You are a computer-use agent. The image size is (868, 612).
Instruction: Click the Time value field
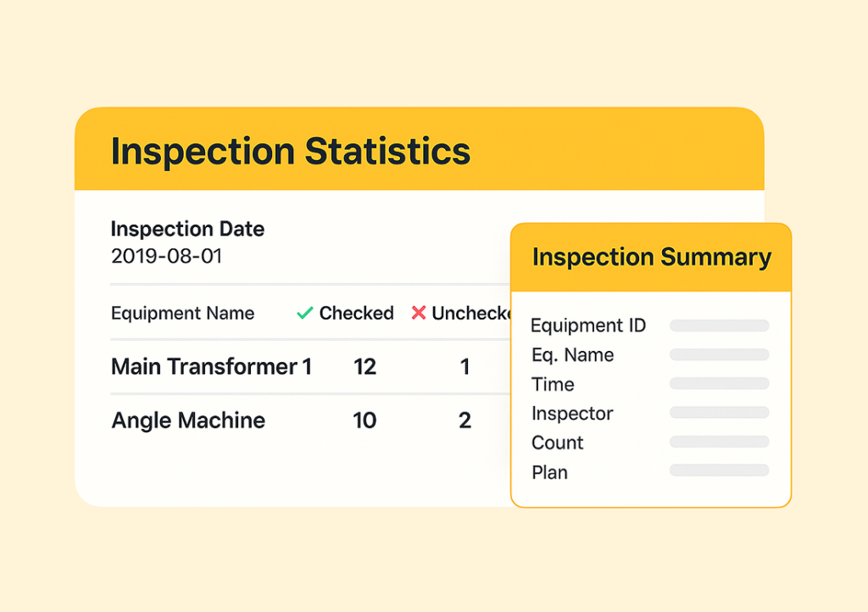click(719, 384)
